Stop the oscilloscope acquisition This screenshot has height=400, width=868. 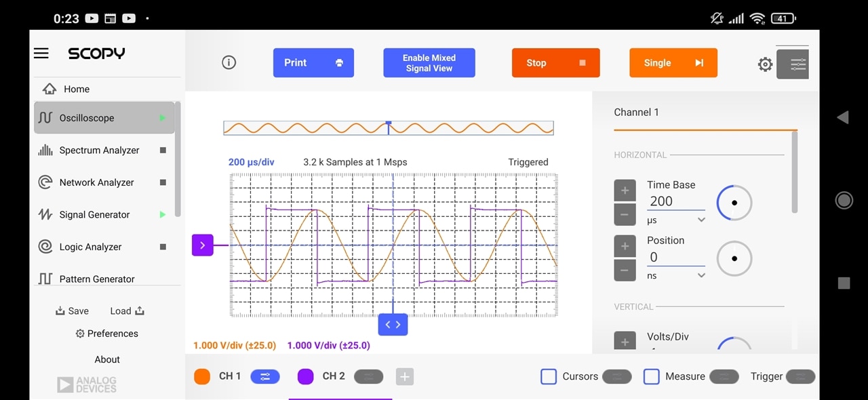[x=556, y=62]
